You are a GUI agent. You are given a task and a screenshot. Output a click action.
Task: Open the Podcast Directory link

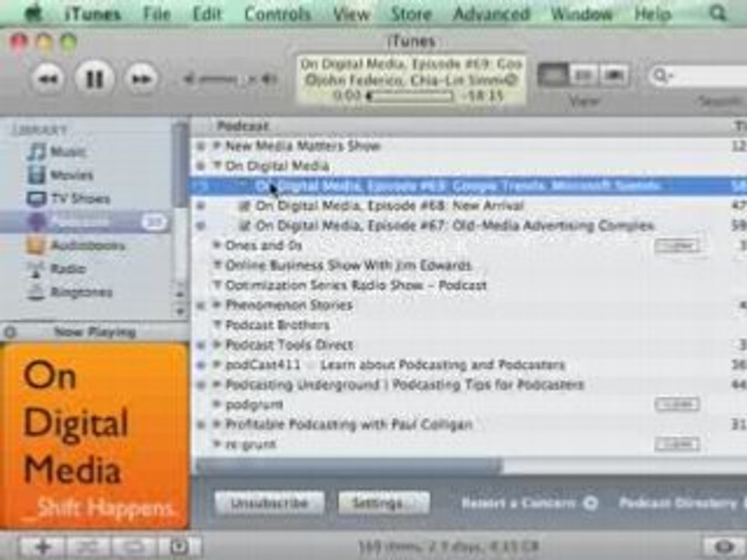682,503
